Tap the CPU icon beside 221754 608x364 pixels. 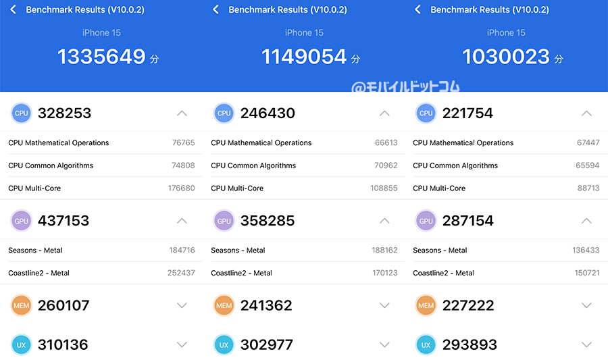[x=426, y=113]
